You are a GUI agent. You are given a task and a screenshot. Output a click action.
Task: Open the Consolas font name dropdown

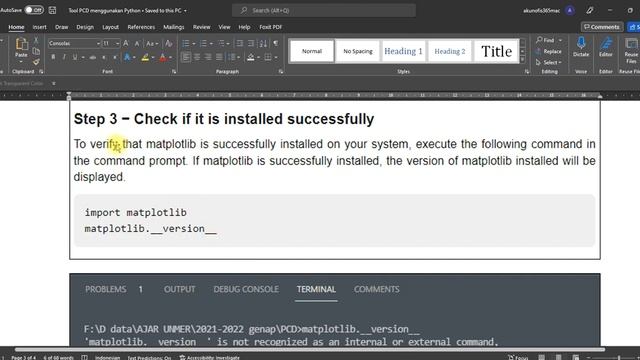coord(98,43)
